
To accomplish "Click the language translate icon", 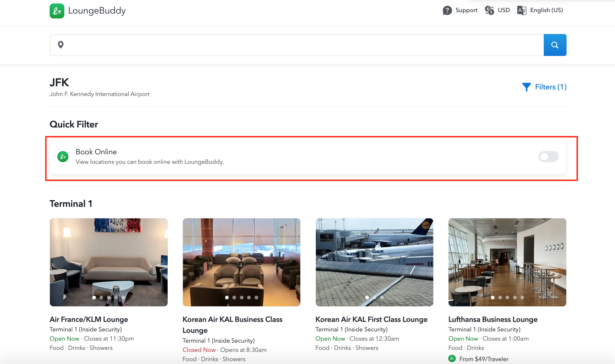I will [x=522, y=10].
